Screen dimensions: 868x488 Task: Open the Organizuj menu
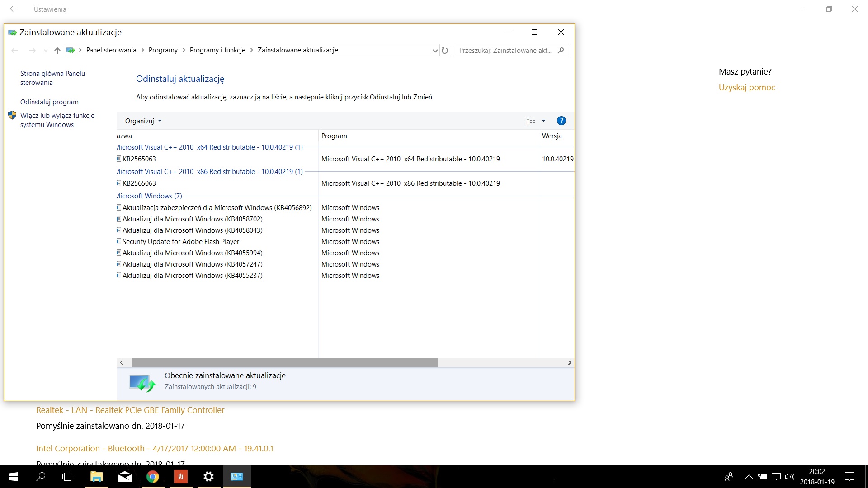click(x=143, y=121)
